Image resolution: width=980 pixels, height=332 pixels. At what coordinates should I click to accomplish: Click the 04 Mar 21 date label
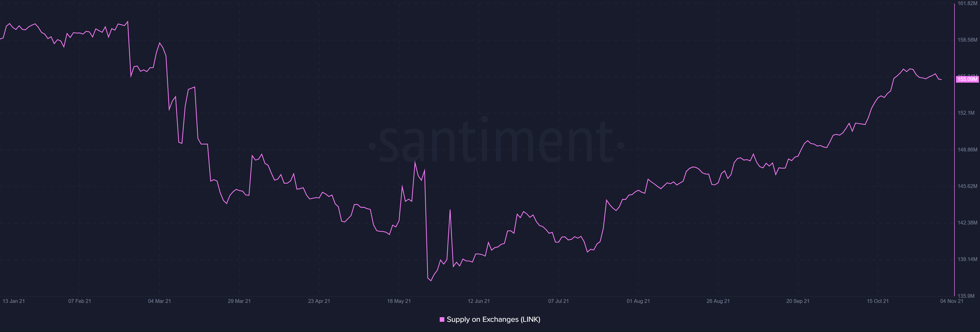[x=160, y=301]
